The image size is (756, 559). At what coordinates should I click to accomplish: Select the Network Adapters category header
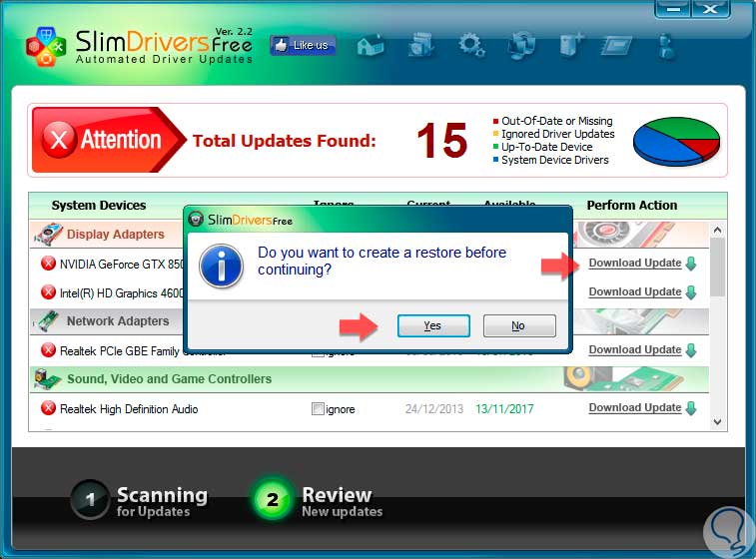point(118,321)
